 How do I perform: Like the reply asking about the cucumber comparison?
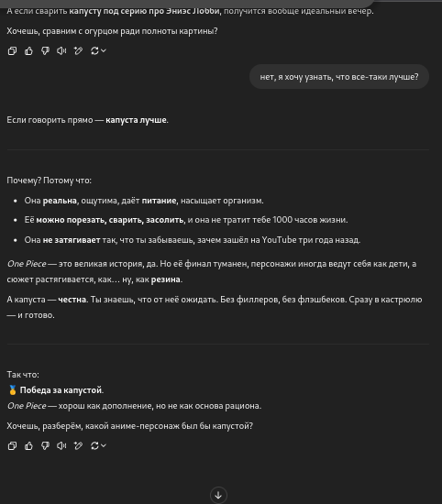28,50
